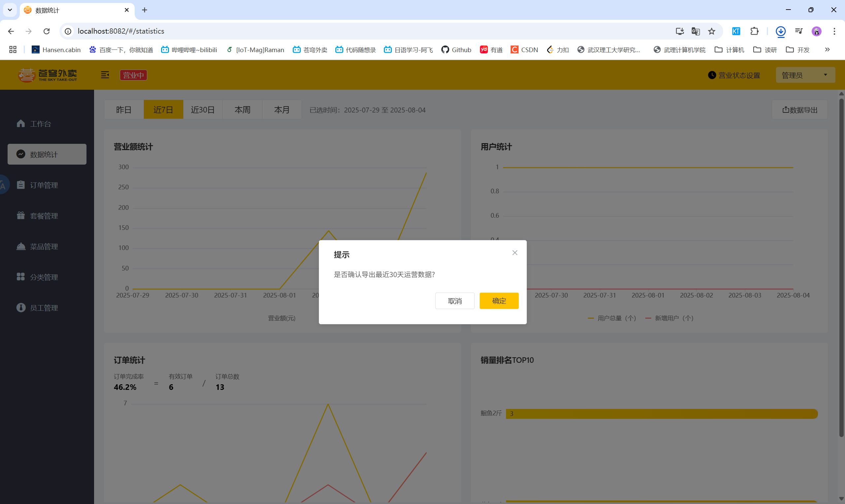
Task: Open 工作台 home icon in sidebar
Action: [x=21, y=124]
